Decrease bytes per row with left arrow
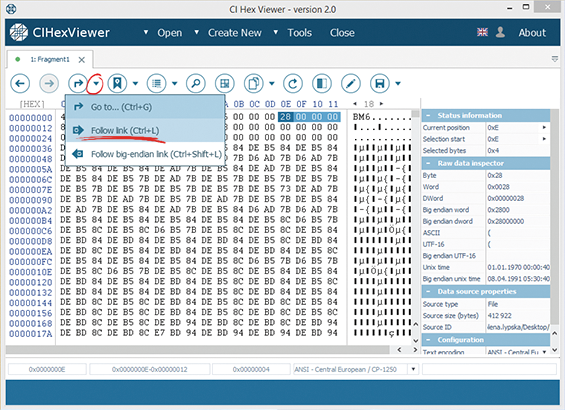 coord(355,104)
